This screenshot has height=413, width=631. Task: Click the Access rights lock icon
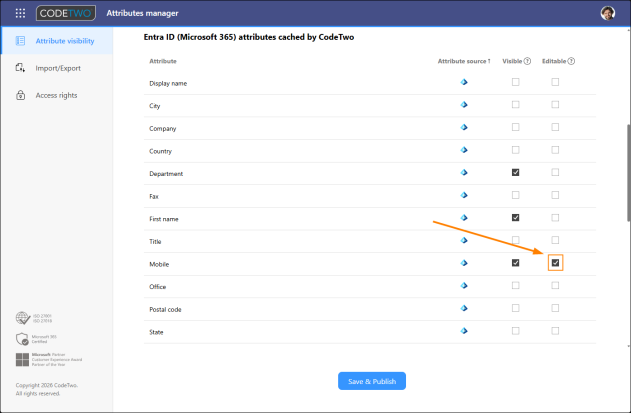20,95
